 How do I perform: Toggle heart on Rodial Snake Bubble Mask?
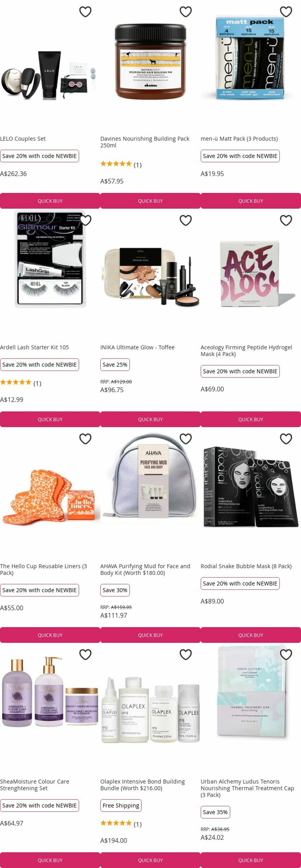[286, 439]
